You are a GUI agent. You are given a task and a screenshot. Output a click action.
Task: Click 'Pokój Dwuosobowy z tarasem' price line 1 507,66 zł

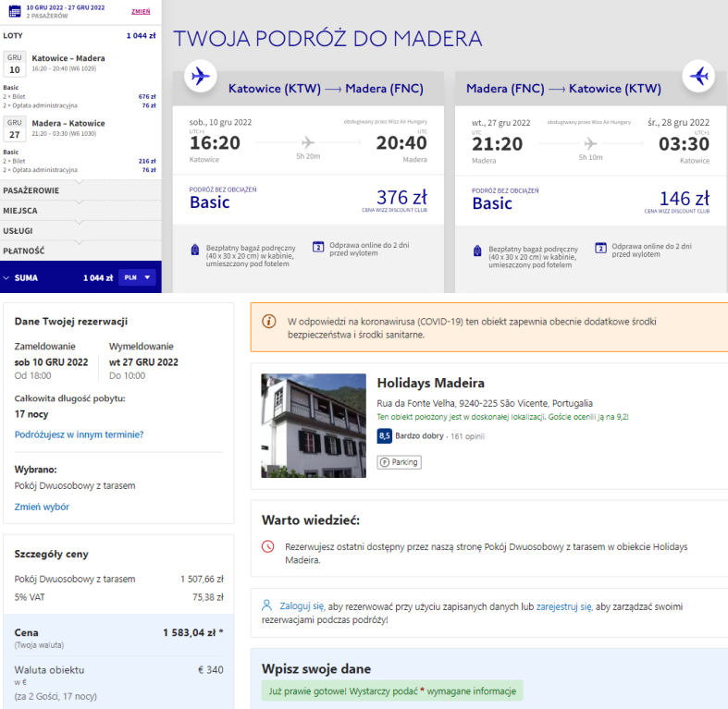[x=118, y=579]
